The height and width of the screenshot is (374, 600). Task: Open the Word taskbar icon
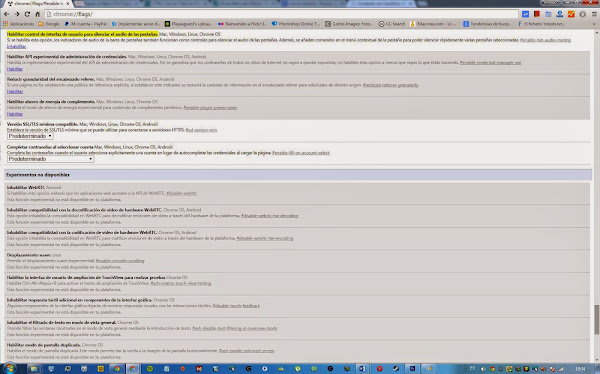tap(362, 369)
